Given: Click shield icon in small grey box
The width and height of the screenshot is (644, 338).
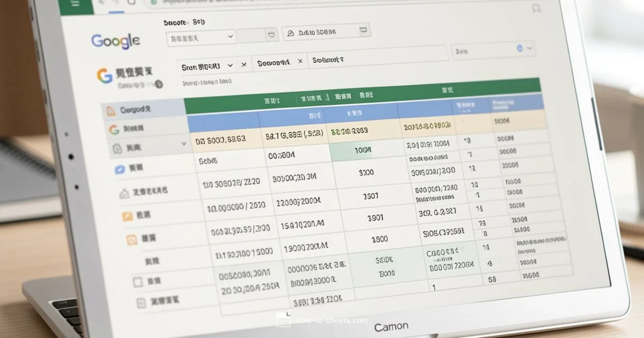Looking at the screenshot, I should pos(271,36).
